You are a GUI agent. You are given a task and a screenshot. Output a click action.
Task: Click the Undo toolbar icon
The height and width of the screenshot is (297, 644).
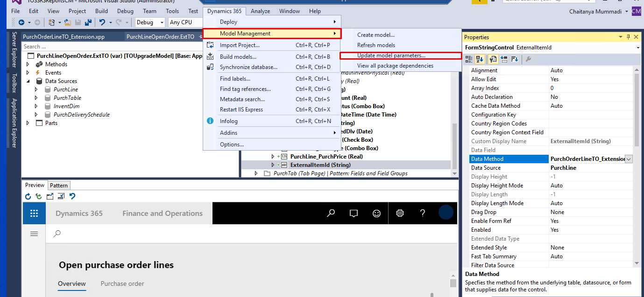tap(102, 22)
